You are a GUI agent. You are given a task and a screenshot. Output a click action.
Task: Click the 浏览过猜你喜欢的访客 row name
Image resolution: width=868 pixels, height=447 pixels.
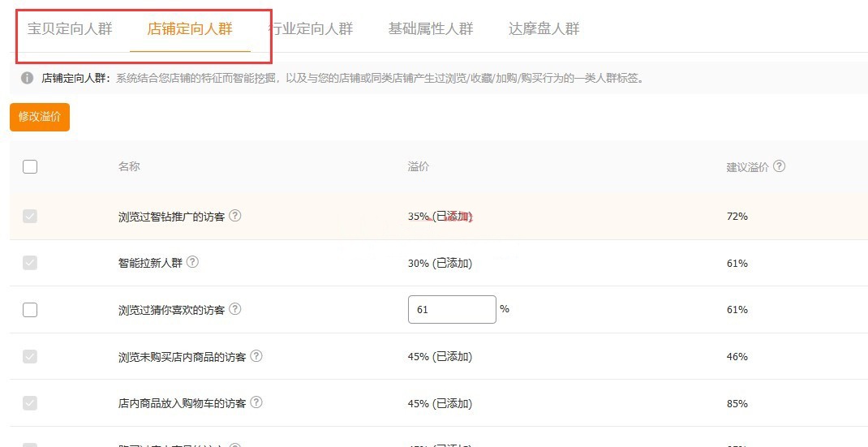(172, 310)
